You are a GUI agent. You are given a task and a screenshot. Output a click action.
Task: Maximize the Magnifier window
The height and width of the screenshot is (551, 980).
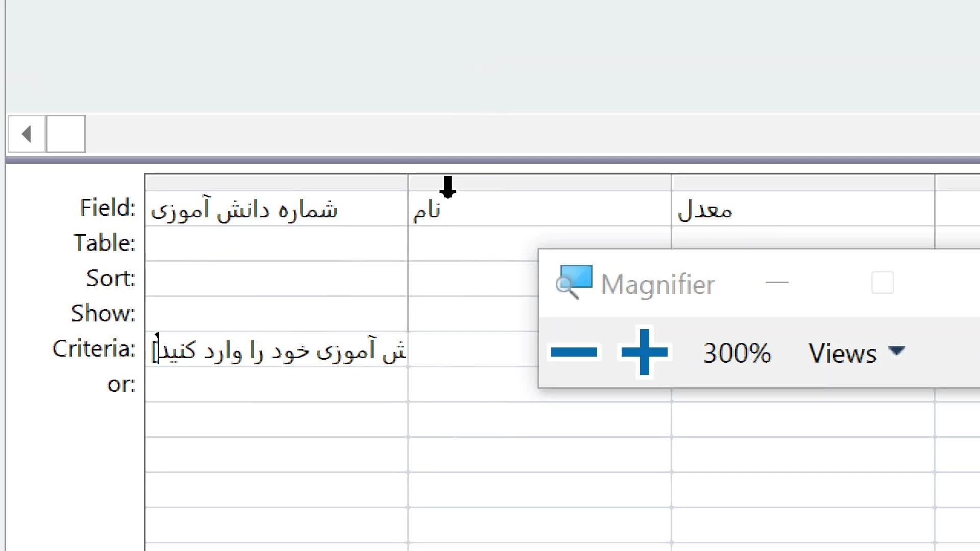pyautogui.click(x=883, y=282)
